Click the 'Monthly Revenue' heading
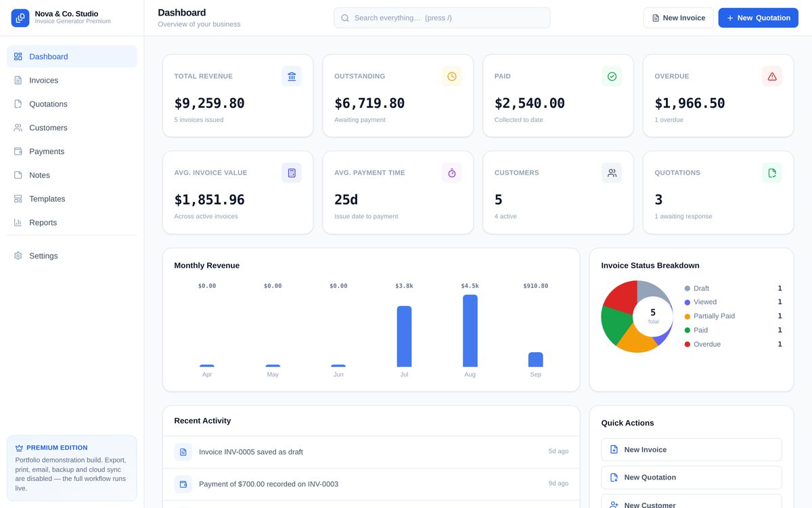The image size is (812, 508). coord(206,266)
